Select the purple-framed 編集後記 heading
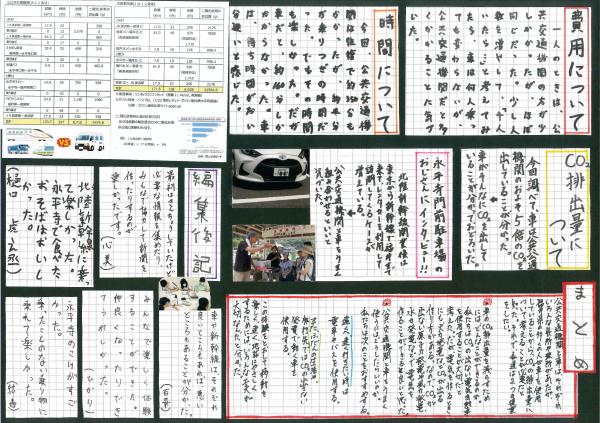Viewport: 600px width, 423px height. [x=202, y=224]
